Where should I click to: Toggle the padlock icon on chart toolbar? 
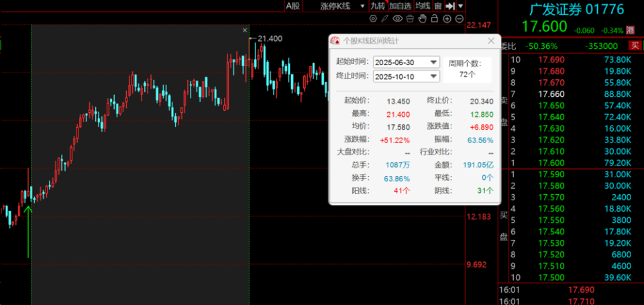click(x=434, y=19)
